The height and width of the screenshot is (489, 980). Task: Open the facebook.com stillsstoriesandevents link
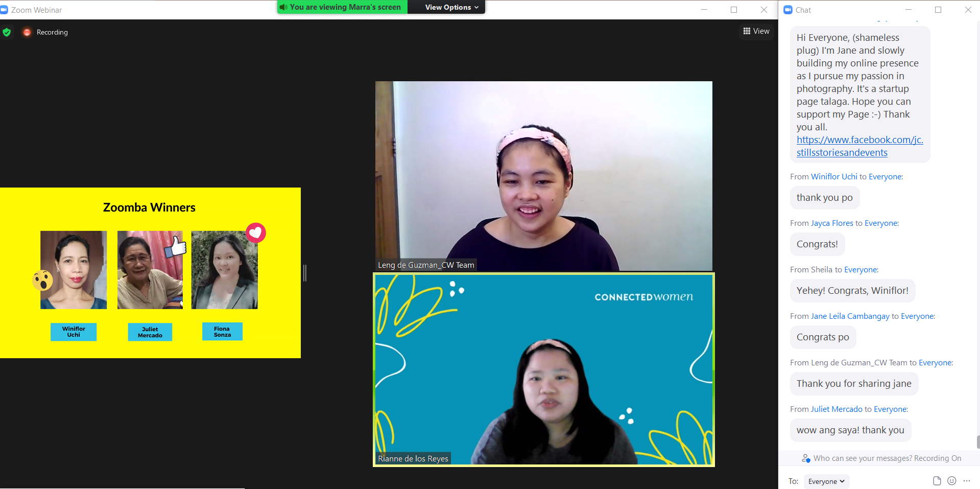(x=859, y=146)
